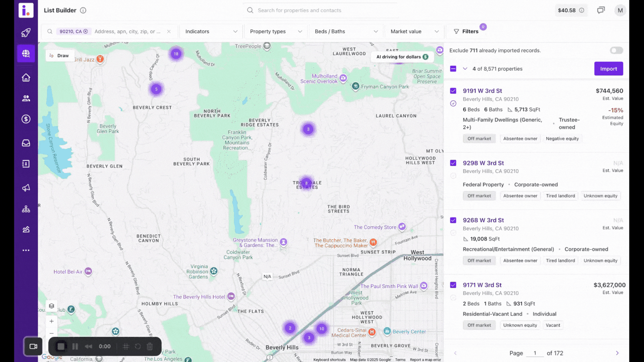Expand the Indicators dropdown
This screenshot has height=362, width=644.
[211, 31]
